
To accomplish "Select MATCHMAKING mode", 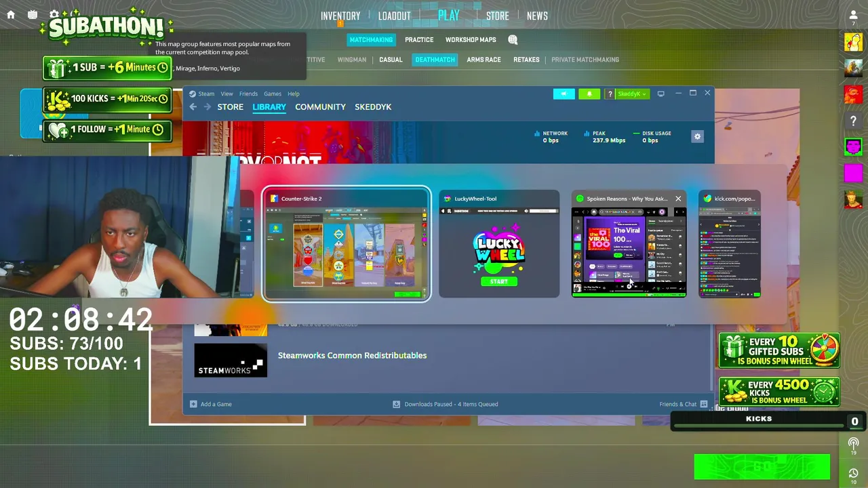I will pos(371,40).
